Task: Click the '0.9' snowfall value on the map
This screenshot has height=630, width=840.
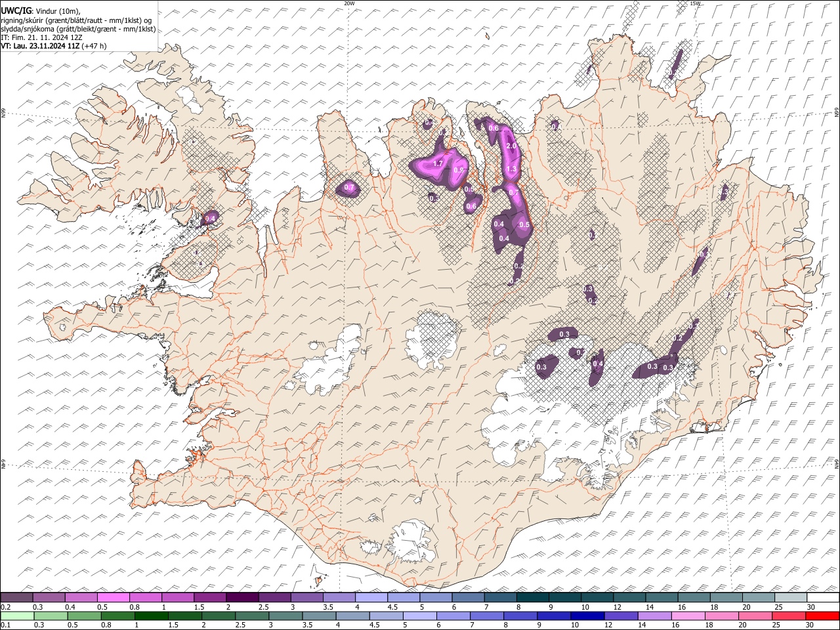Action: [x=459, y=171]
